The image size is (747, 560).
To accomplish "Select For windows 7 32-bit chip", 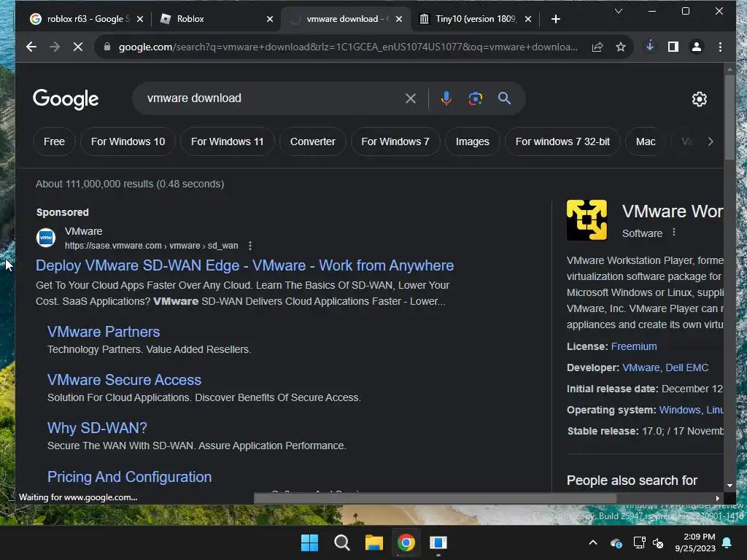I will (562, 141).
